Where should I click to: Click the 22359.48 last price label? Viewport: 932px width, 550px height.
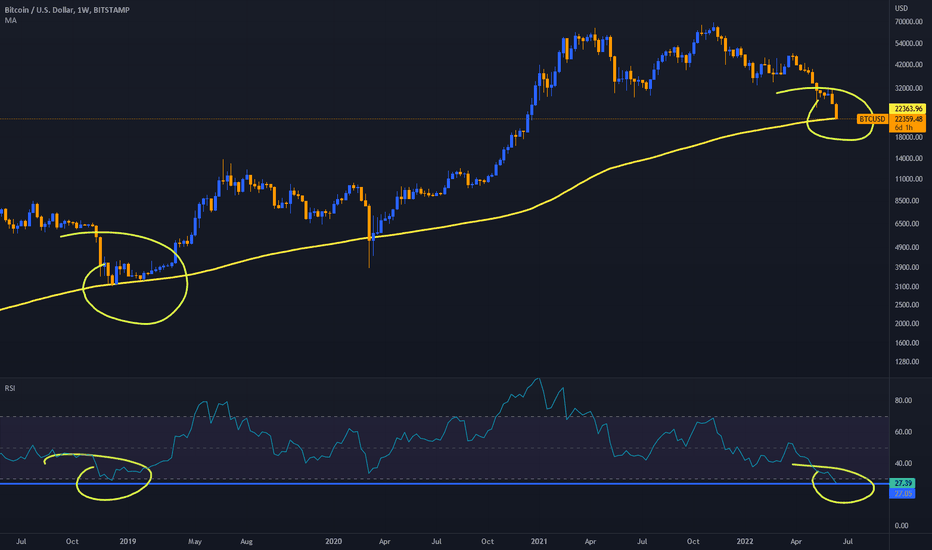[x=908, y=119]
